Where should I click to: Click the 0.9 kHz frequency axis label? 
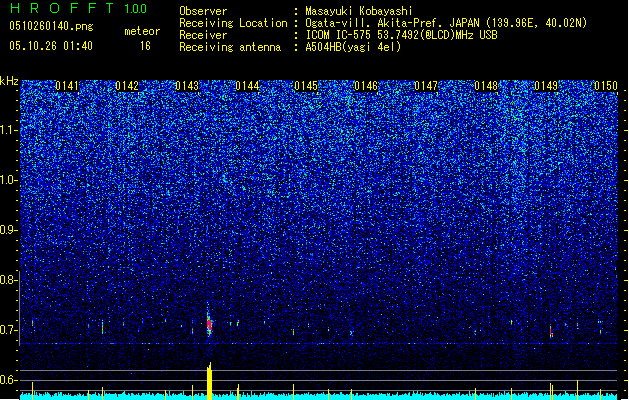[8, 230]
